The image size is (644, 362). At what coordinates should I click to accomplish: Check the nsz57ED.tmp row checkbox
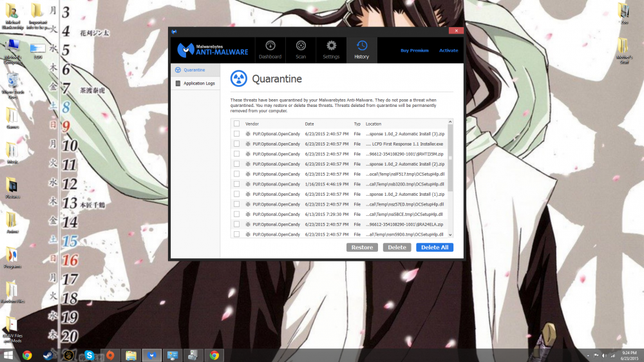pos(236,204)
